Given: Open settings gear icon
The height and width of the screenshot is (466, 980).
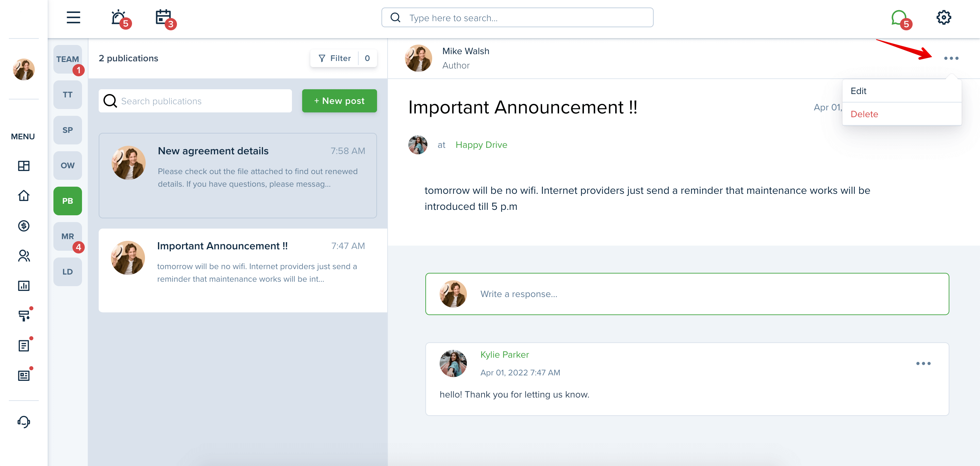Looking at the screenshot, I should click(944, 17).
